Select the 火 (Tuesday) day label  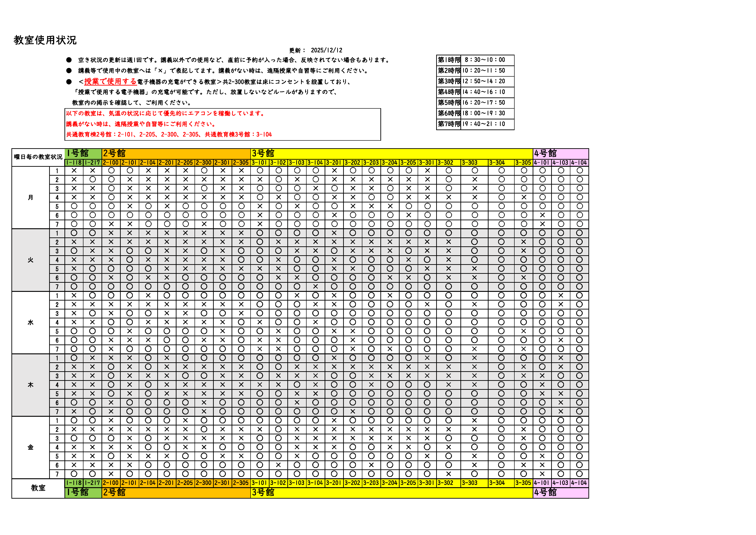[31, 260]
